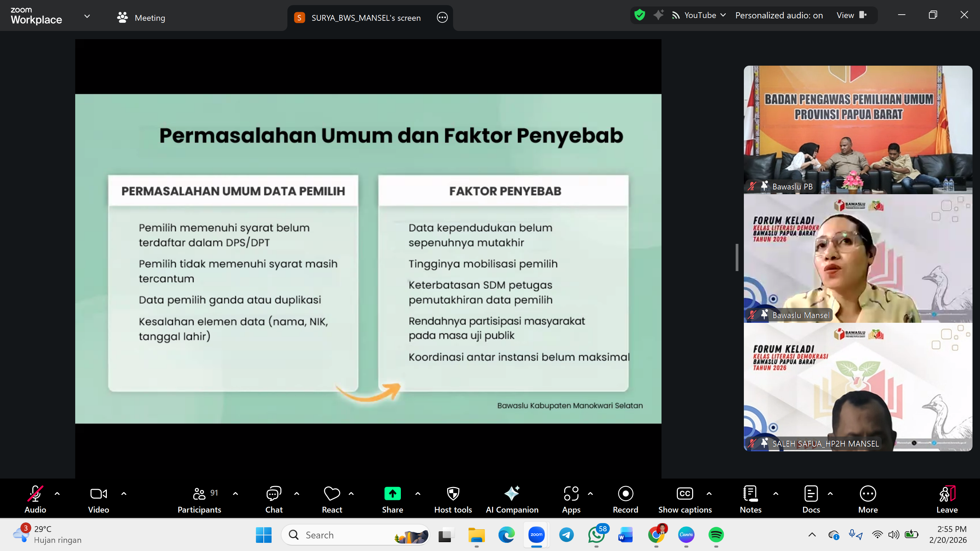The image size is (980, 551).
Task: Open Zoom Workplace dropdown chevron
Action: (87, 16)
